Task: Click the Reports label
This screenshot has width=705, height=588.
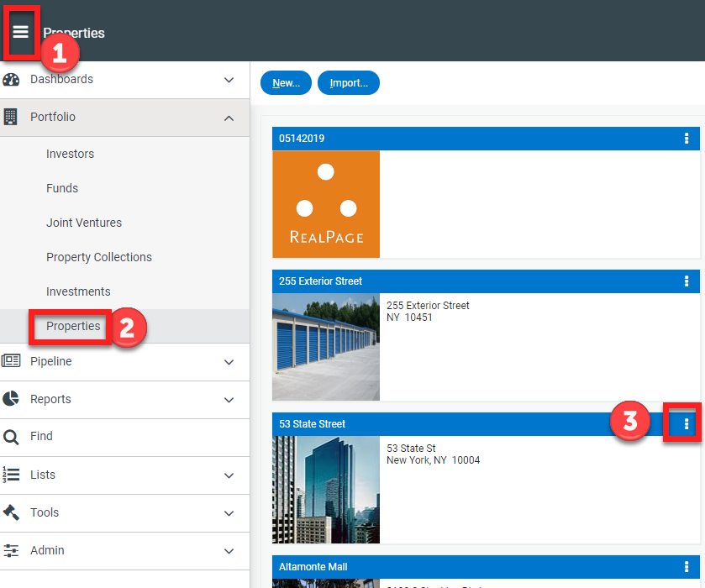Action: (x=50, y=399)
